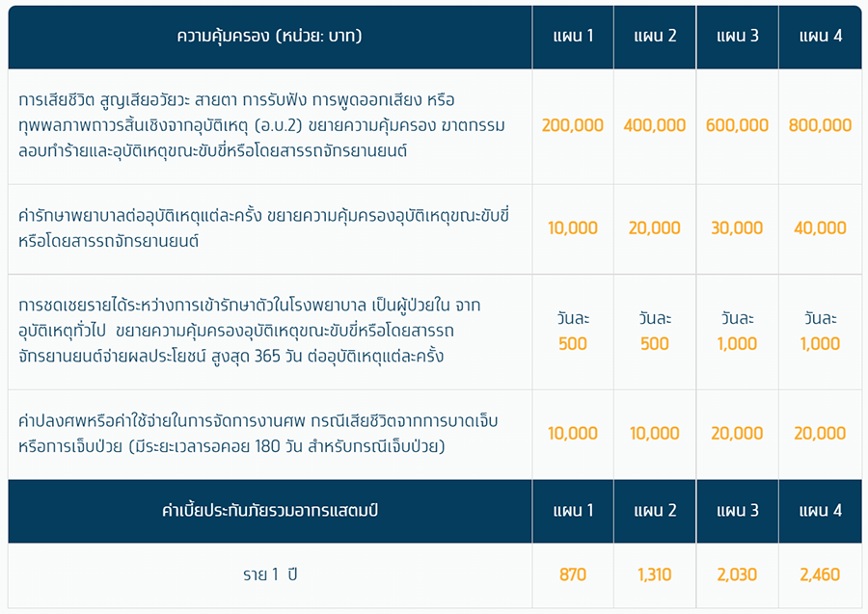This screenshot has height=614, width=868.
Task: Click the 400,000 coverage amount
Action: pos(655,125)
